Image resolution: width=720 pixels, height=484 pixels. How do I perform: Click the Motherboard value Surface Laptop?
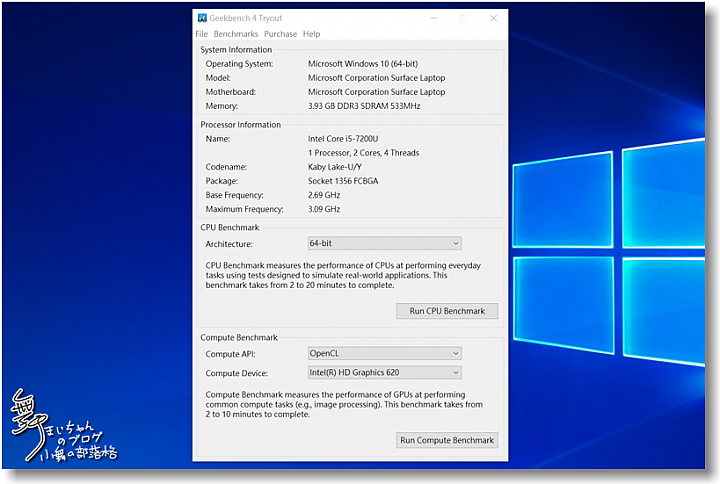click(x=377, y=92)
